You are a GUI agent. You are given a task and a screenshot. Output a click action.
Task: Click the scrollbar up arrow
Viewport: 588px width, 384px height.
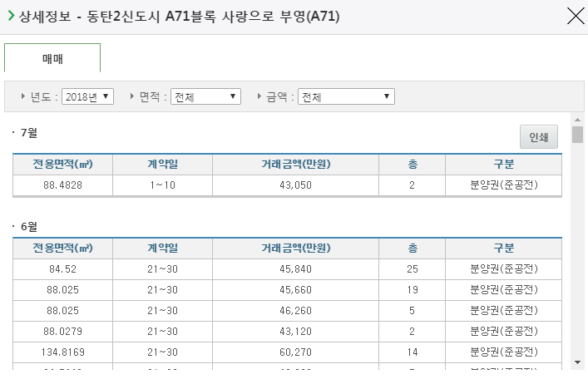pyautogui.click(x=577, y=120)
